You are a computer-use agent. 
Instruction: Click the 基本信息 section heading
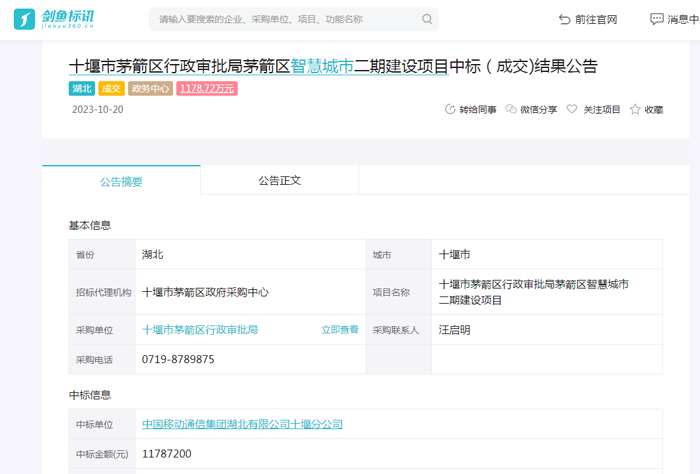[x=90, y=225]
